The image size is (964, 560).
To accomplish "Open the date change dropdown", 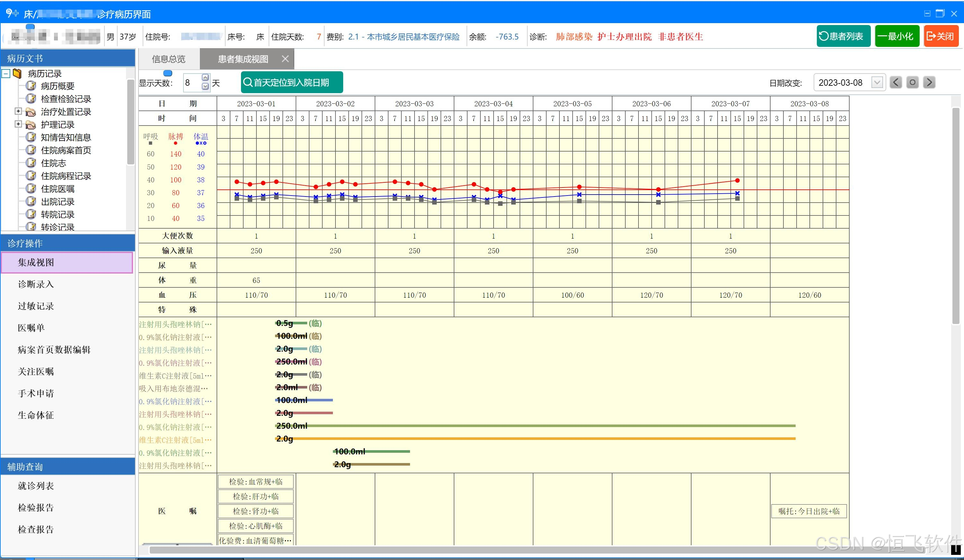I will click(877, 83).
